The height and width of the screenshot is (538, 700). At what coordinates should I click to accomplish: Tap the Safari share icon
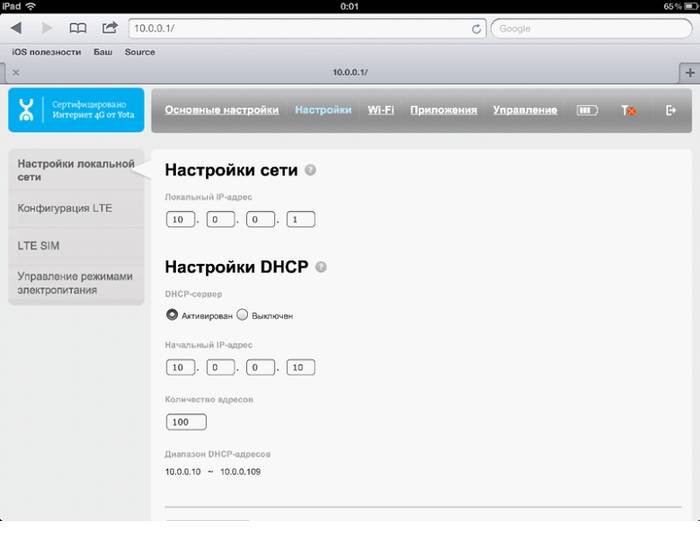coord(109,29)
